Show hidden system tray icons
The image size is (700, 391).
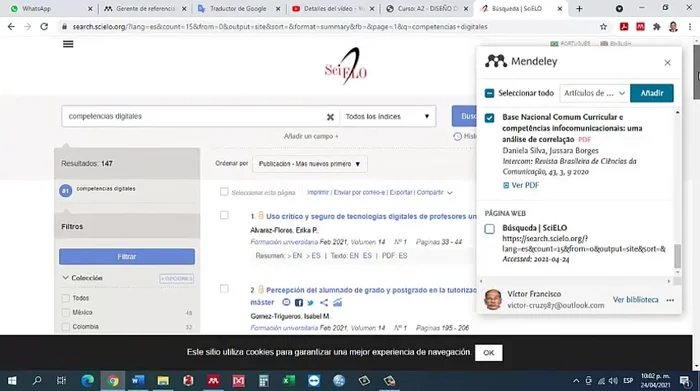[576, 381]
